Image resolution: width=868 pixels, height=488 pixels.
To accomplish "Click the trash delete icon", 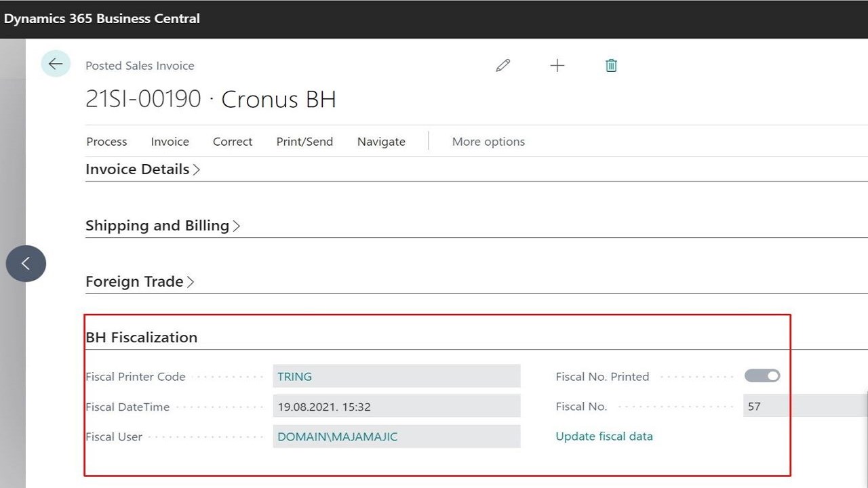I will tap(611, 65).
